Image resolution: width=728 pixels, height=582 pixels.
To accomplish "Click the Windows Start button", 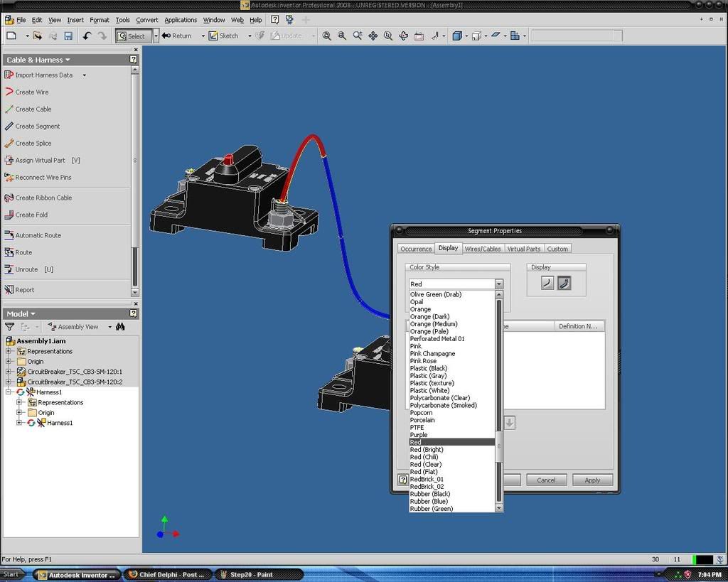I will 11,575.
